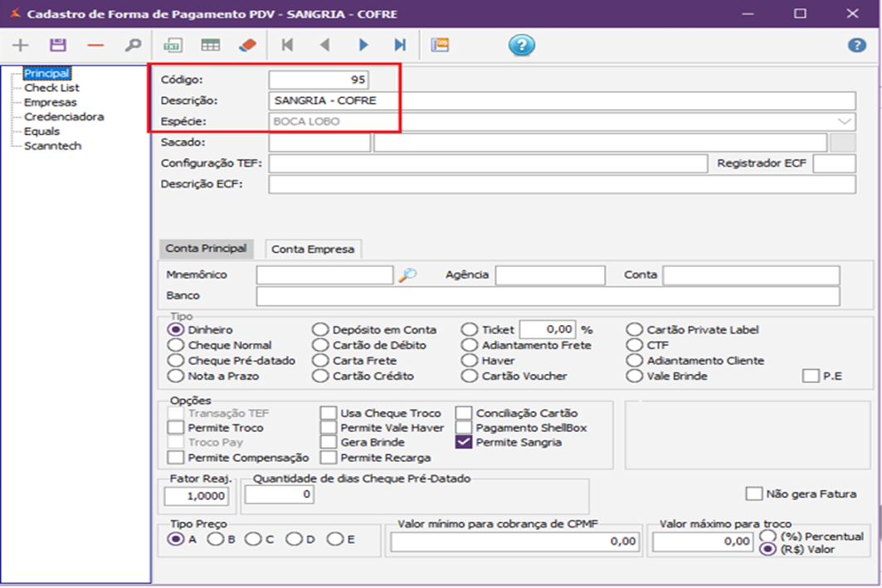882x588 pixels.
Task: Click the Código field
Action: tap(319, 80)
